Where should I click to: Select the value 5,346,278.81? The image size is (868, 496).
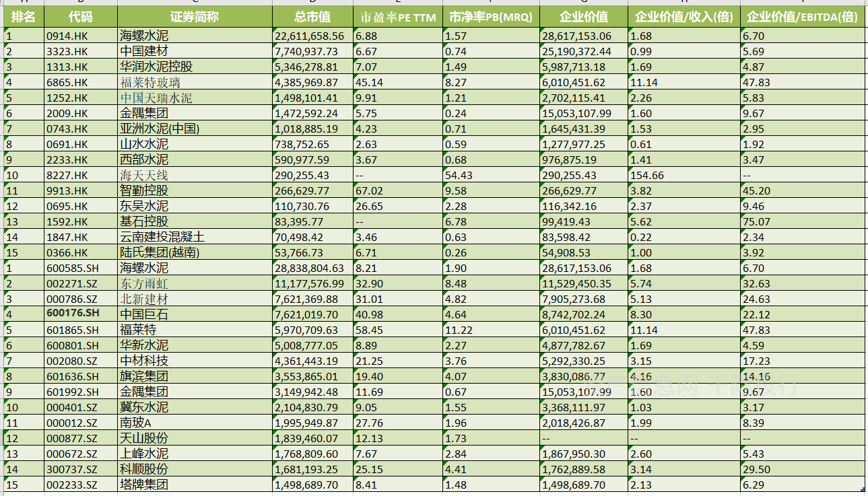point(312,67)
